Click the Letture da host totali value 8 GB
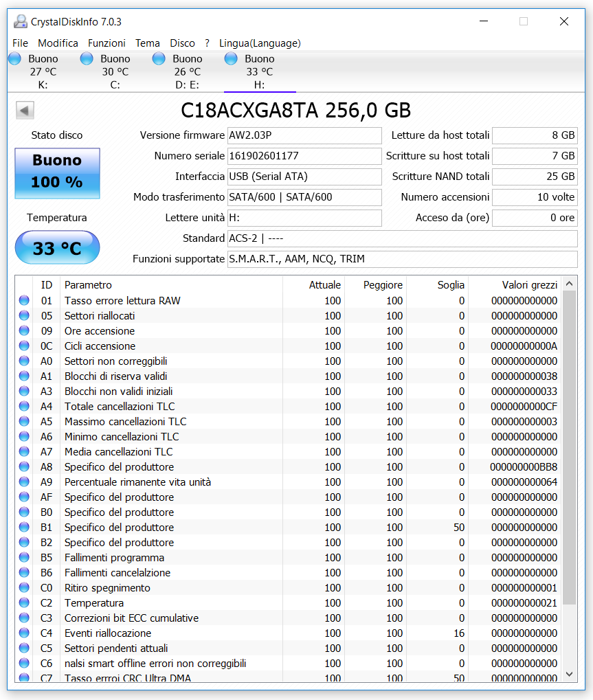The image size is (593, 700). [x=535, y=135]
